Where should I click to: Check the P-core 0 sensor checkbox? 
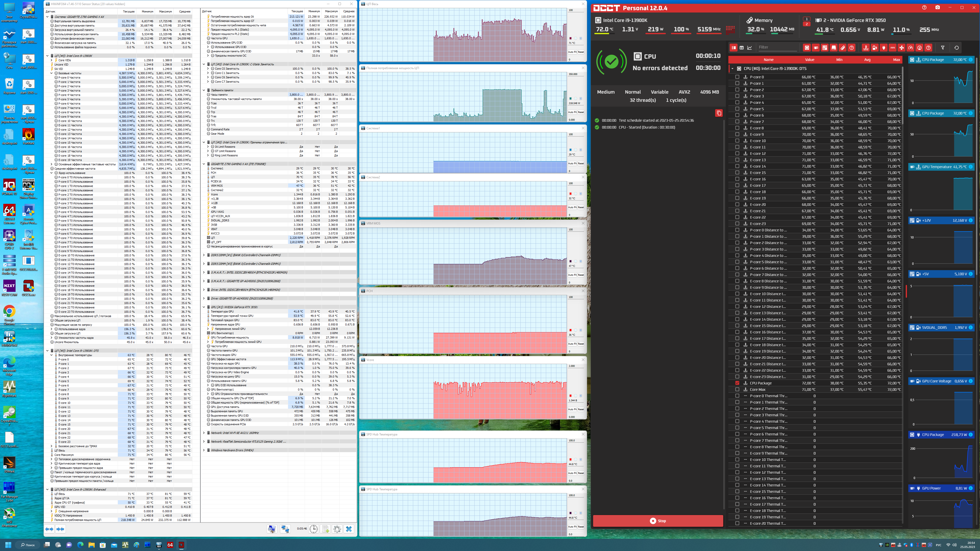(737, 77)
